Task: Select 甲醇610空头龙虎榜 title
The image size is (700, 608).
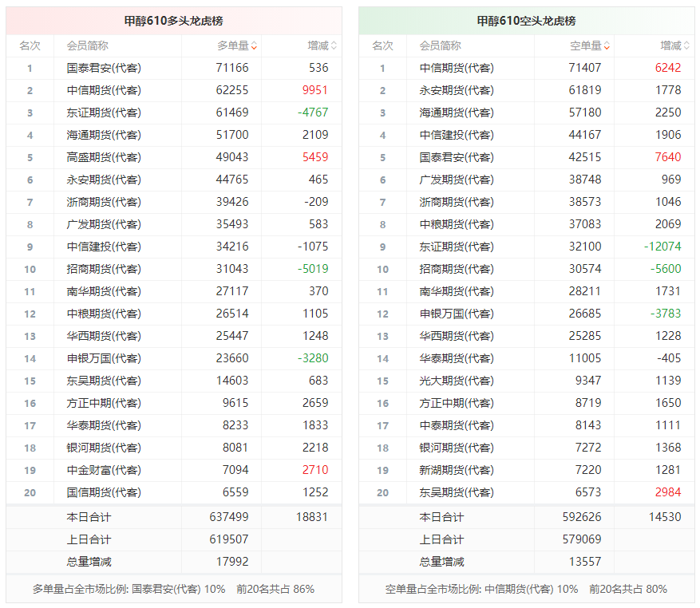Action: tap(526, 21)
